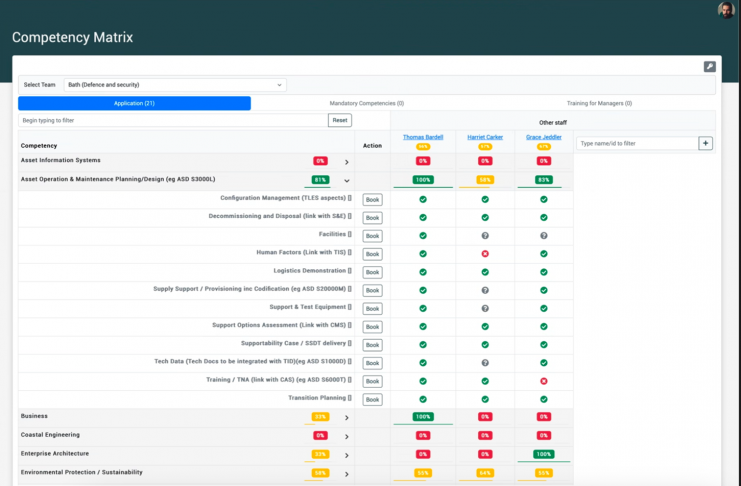Open Grace Jeddler's profile link

[x=543, y=137]
